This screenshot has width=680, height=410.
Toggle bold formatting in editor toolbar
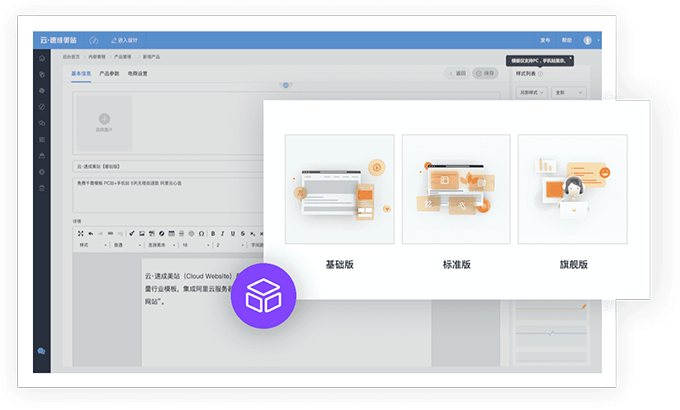tap(212, 234)
